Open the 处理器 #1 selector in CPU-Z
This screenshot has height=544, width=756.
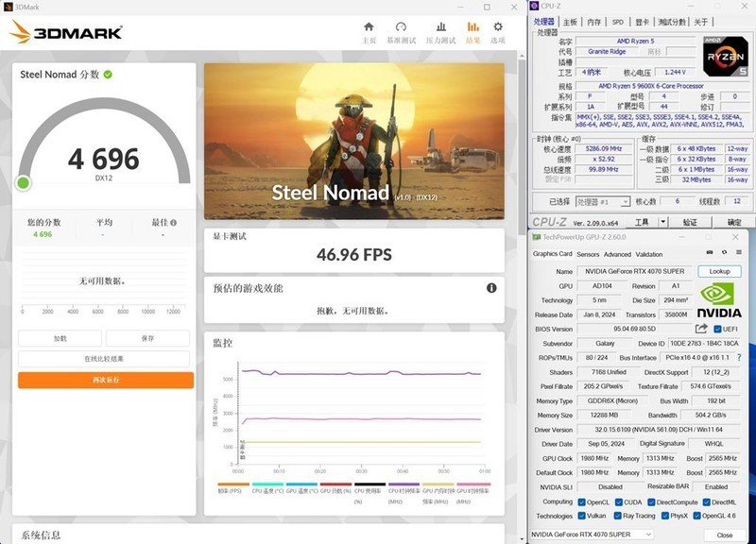[x=602, y=201]
